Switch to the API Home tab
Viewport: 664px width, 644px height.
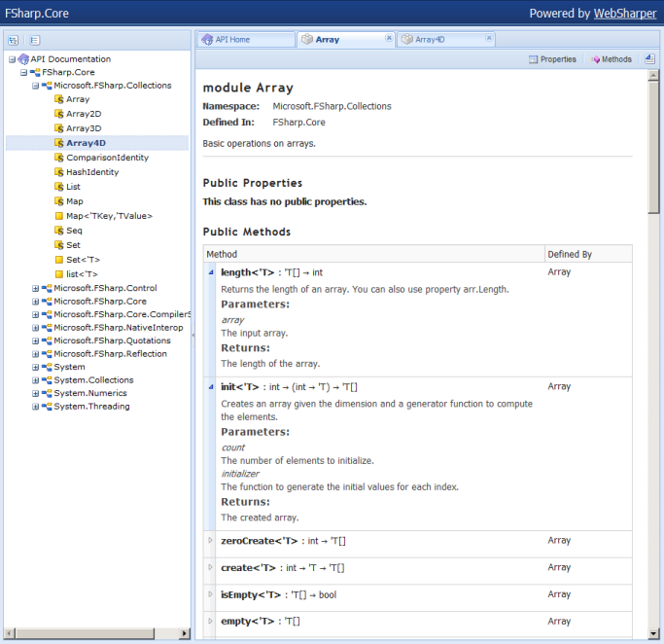point(246,40)
